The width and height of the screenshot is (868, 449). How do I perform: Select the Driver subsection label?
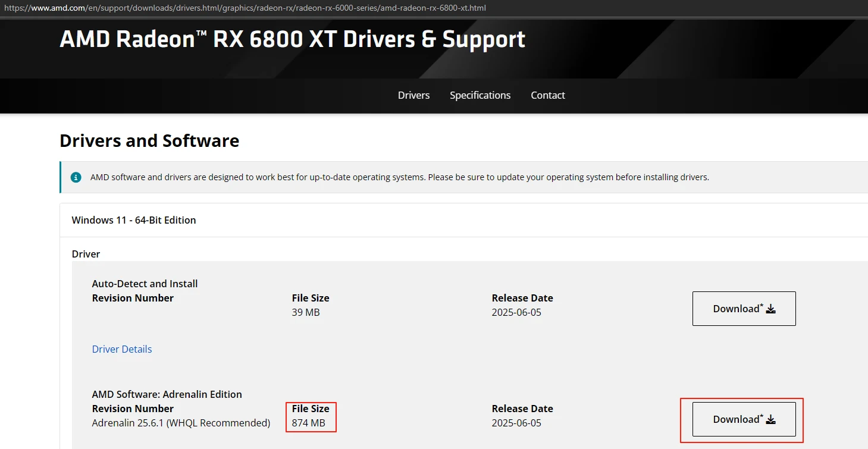click(86, 254)
